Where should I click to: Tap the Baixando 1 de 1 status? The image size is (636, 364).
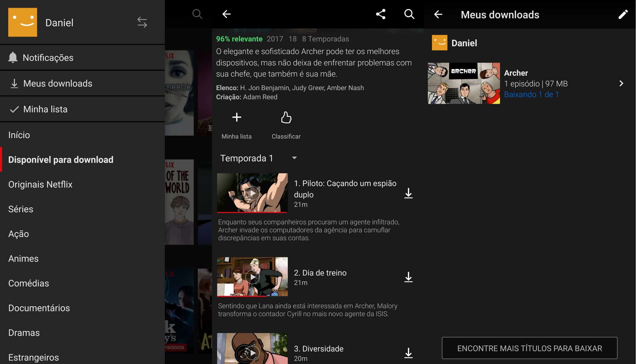(x=531, y=94)
